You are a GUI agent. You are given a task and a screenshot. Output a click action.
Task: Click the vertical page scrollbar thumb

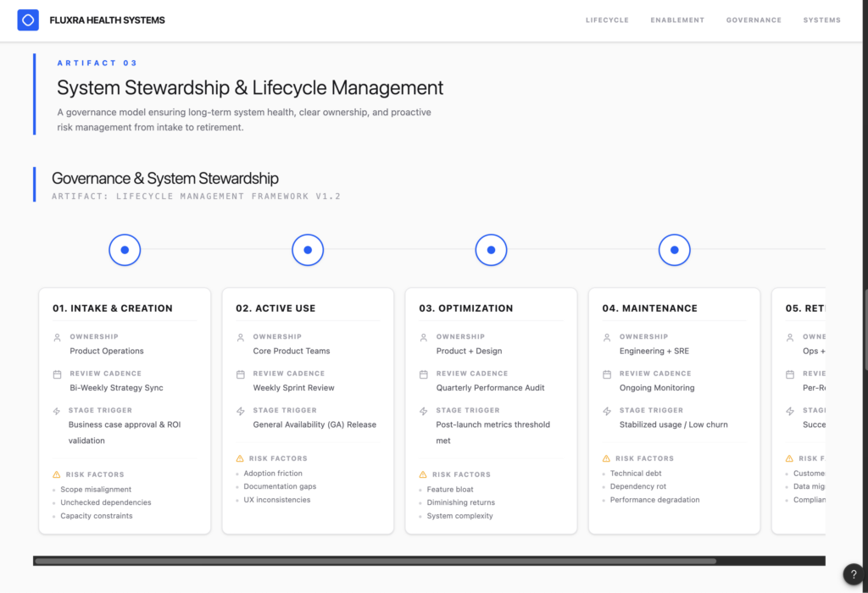(865, 330)
